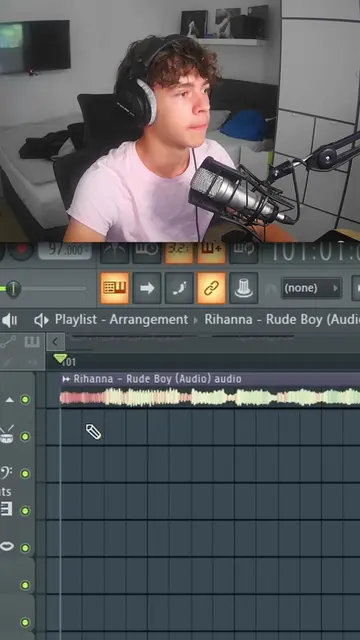Viewport: 360px width, 640px height.
Task: Click the playlist horizontal scrollbar
Action: pos(182,338)
